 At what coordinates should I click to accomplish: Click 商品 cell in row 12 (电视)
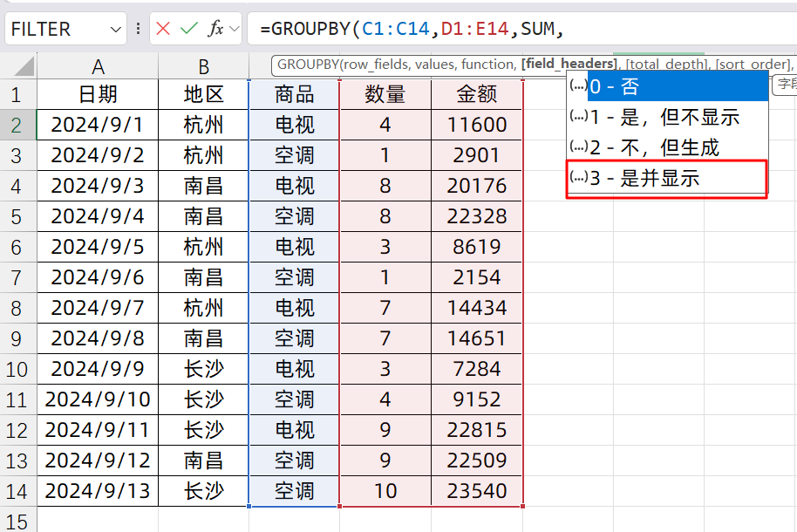[x=295, y=430]
